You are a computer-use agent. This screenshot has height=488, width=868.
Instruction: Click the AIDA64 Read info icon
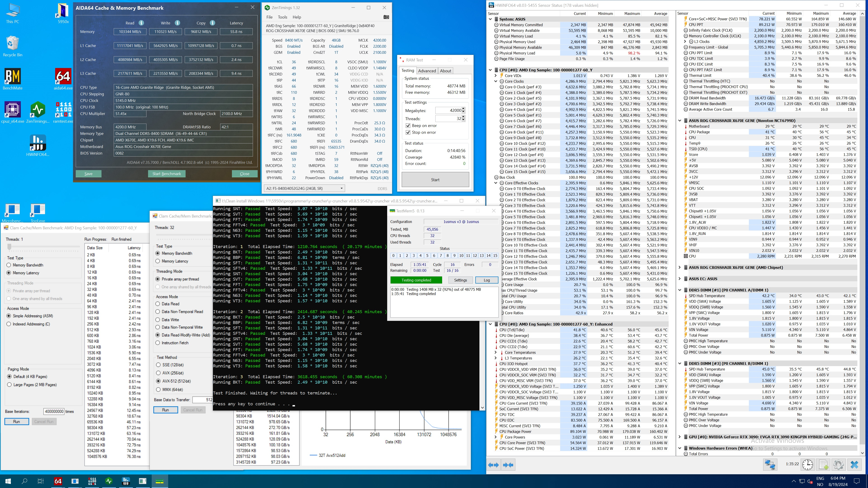(x=141, y=23)
